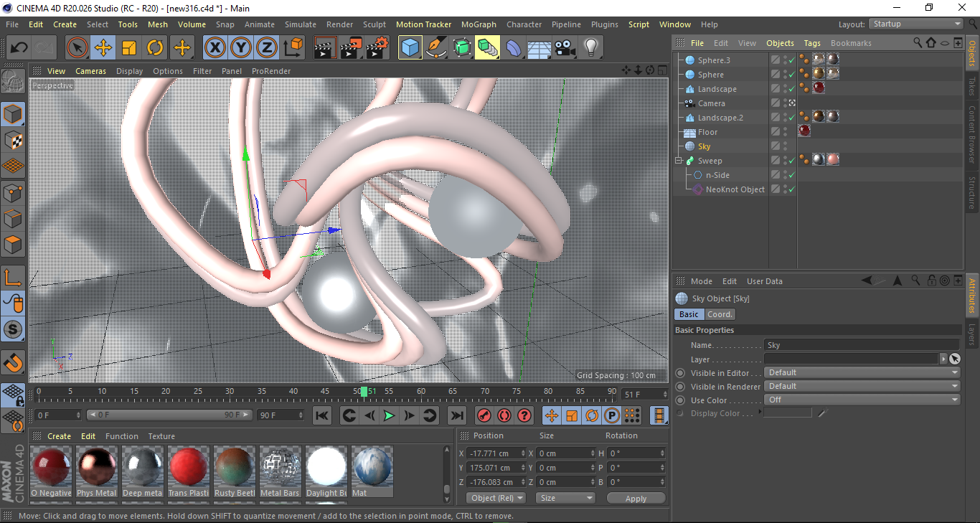Open the layer picker arrow of Layer field

pyautogui.click(x=943, y=359)
